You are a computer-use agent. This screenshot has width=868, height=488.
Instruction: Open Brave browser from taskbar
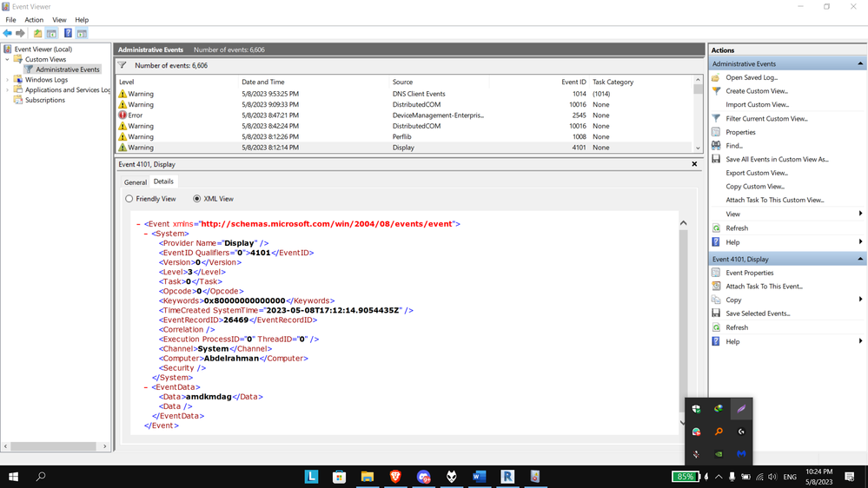click(395, 477)
